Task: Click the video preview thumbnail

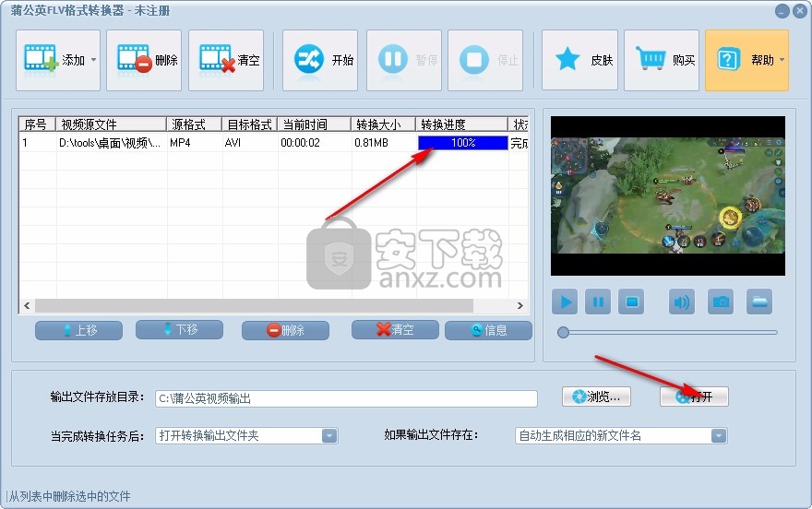Action: coord(668,196)
